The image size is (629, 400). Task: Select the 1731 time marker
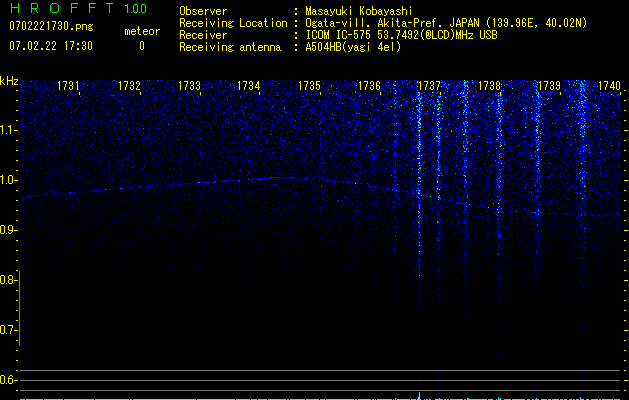pos(69,87)
